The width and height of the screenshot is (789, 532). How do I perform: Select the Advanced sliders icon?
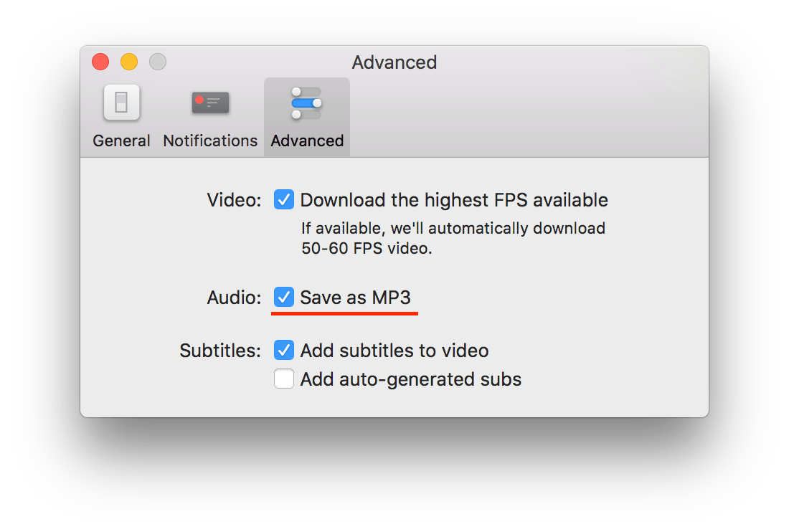pyautogui.click(x=306, y=103)
